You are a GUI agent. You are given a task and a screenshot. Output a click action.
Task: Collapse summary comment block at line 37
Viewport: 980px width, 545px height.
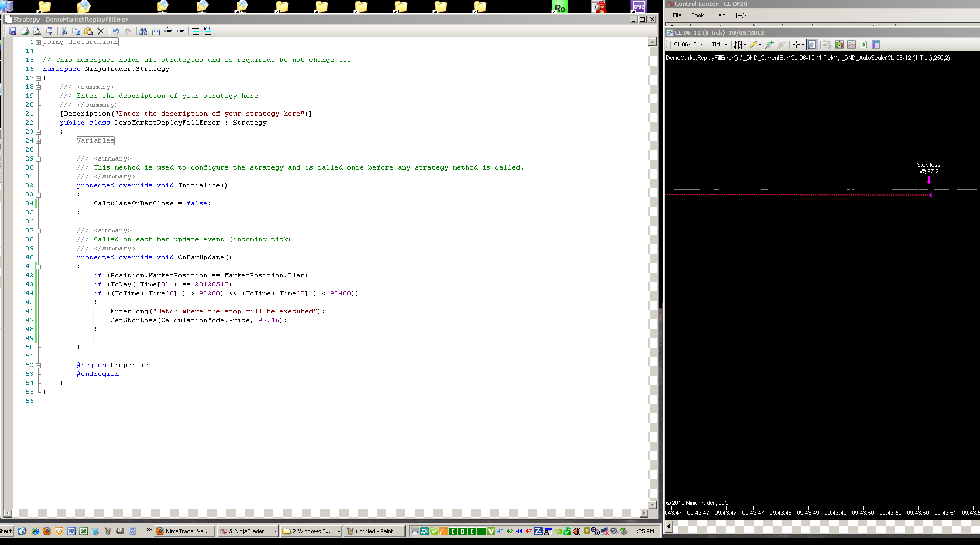coord(38,231)
